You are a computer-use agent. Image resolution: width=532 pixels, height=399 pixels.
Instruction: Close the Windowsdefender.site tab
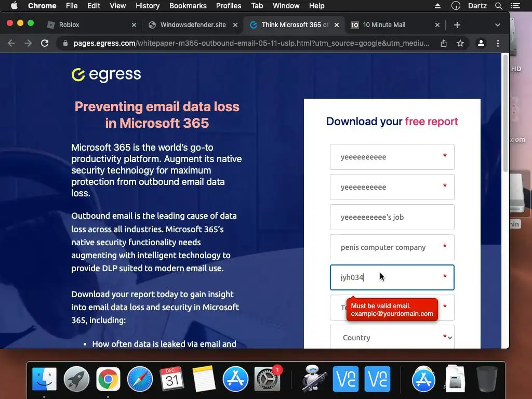pos(235,25)
